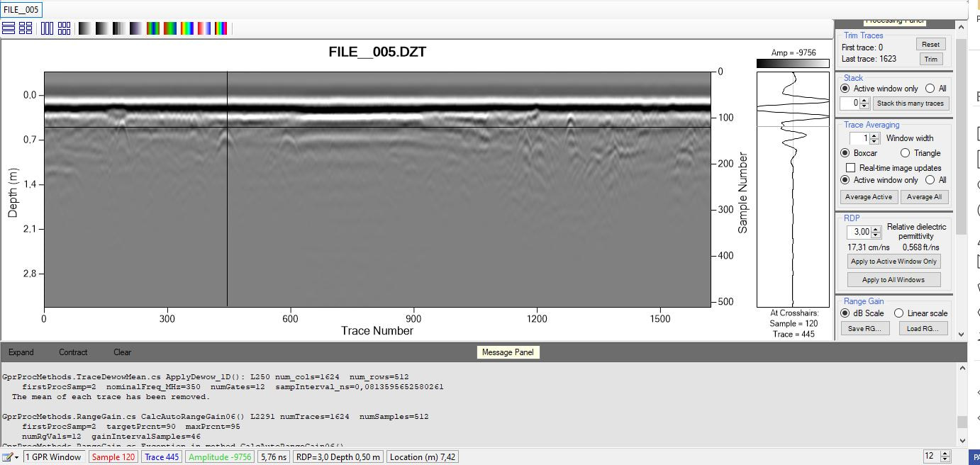Apply the red-white-blue color map
The height and width of the screenshot is (465, 980).
click(x=204, y=28)
